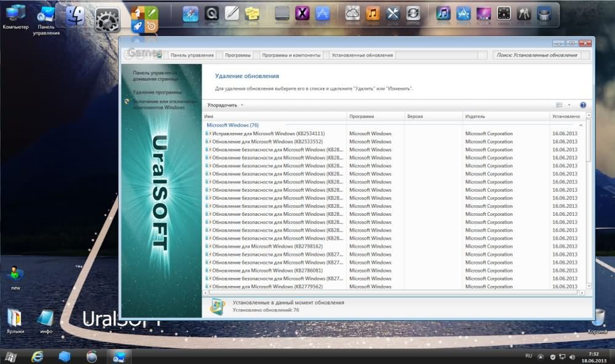Select the update KB2534111 row
Image resolution: width=615 pixels, height=364 pixels.
tap(268, 133)
